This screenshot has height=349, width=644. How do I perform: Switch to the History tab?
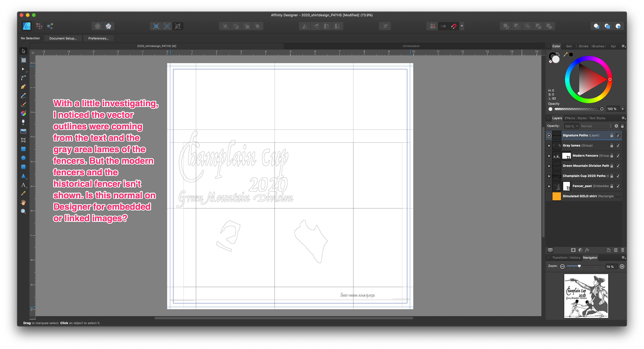(x=575, y=257)
